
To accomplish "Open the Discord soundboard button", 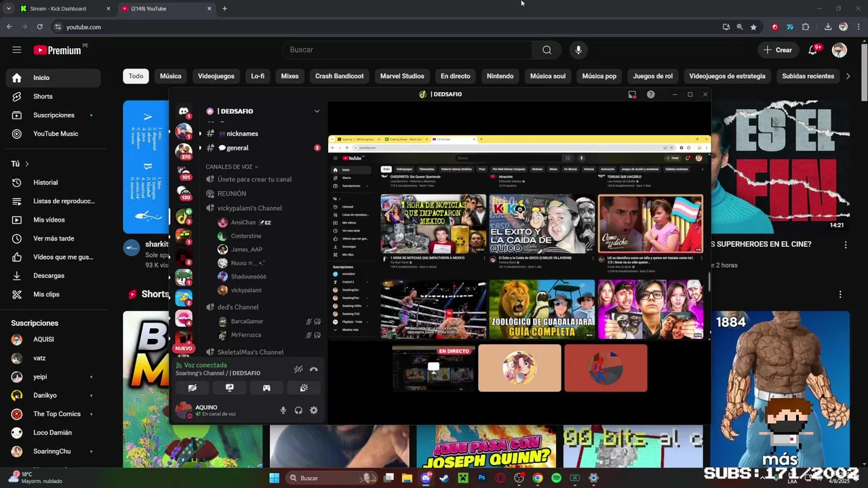I will [x=304, y=388].
